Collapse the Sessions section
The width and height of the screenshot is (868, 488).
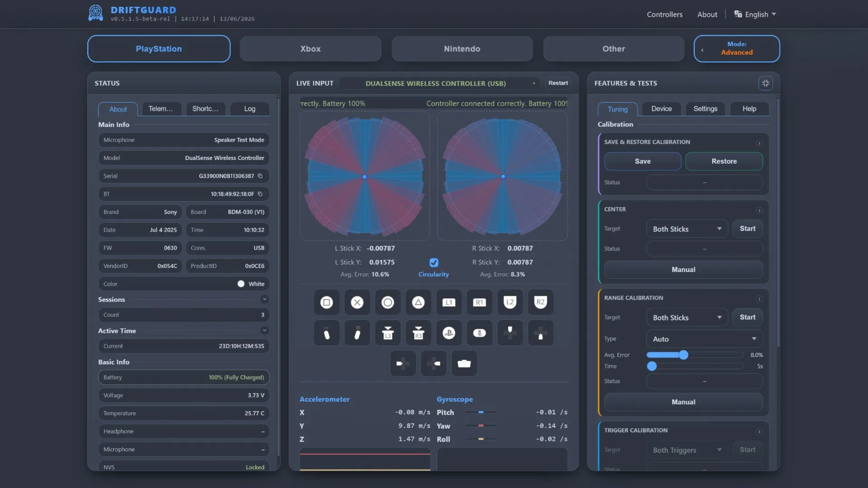[x=264, y=299]
